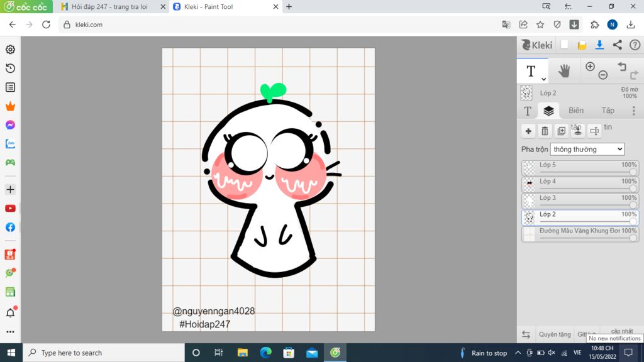Open the Pha trộn blend mode dropdown
644x362 pixels.
[x=587, y=150]
